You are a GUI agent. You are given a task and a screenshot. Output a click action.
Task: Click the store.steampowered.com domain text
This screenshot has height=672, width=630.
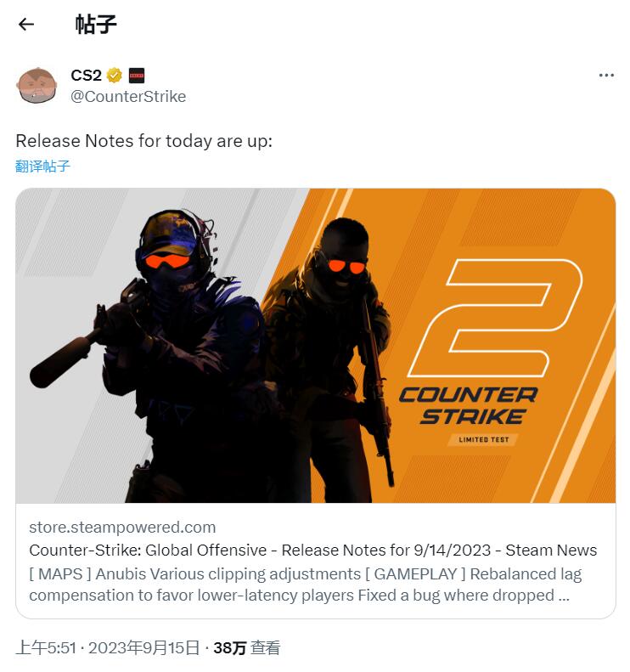[x=122, y=527]
